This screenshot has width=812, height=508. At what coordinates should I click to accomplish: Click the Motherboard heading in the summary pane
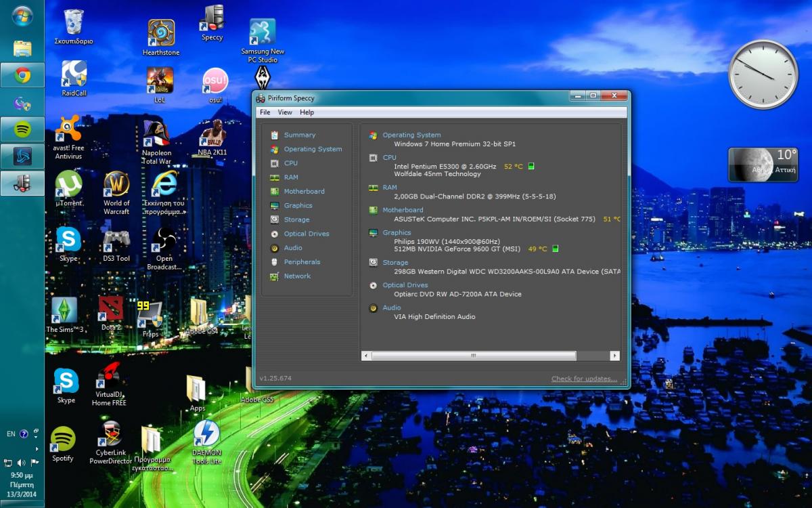pos(403,210)
